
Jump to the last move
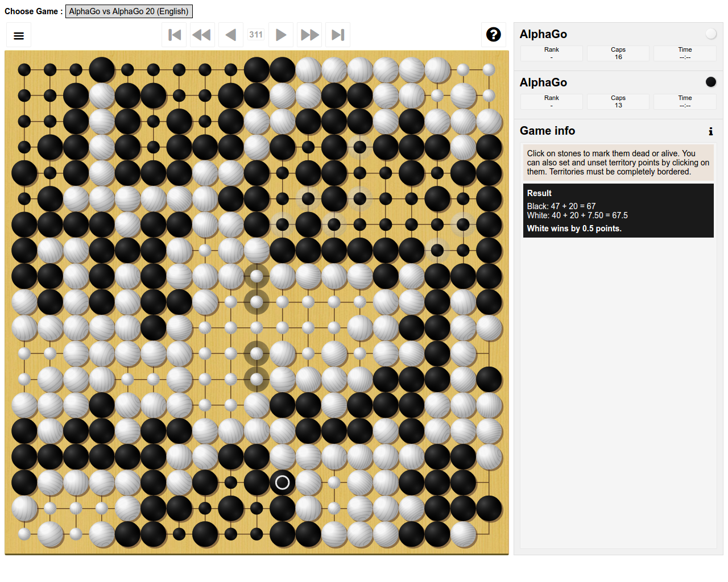338,35
